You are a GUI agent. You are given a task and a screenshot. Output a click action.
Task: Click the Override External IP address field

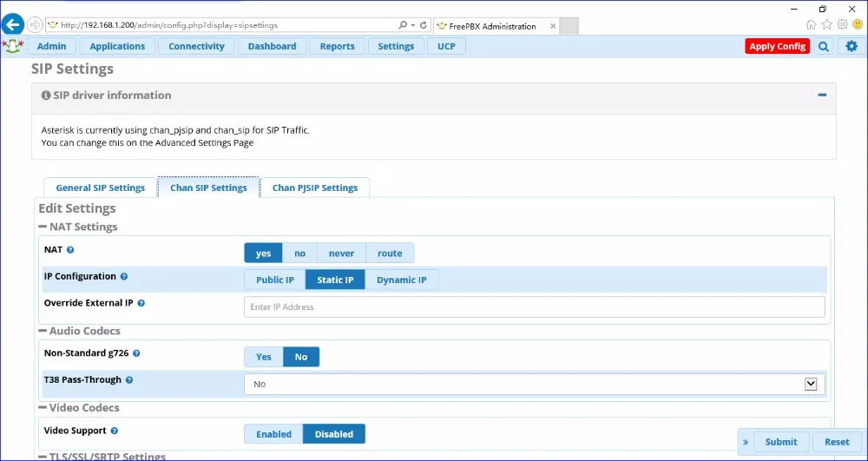pyautogui.click(x=534, y=307)
